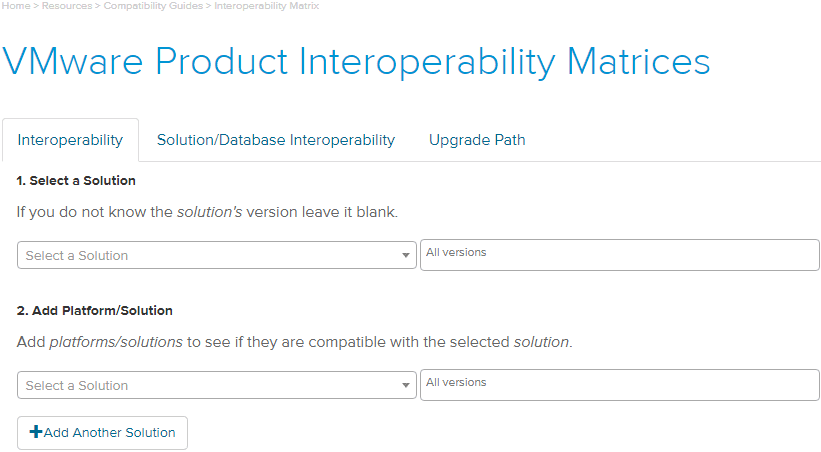Navigate to the Resources breadcrumb
Viewport: 821px width, 452px height.
pyautogui.click(x=66, y=6)
